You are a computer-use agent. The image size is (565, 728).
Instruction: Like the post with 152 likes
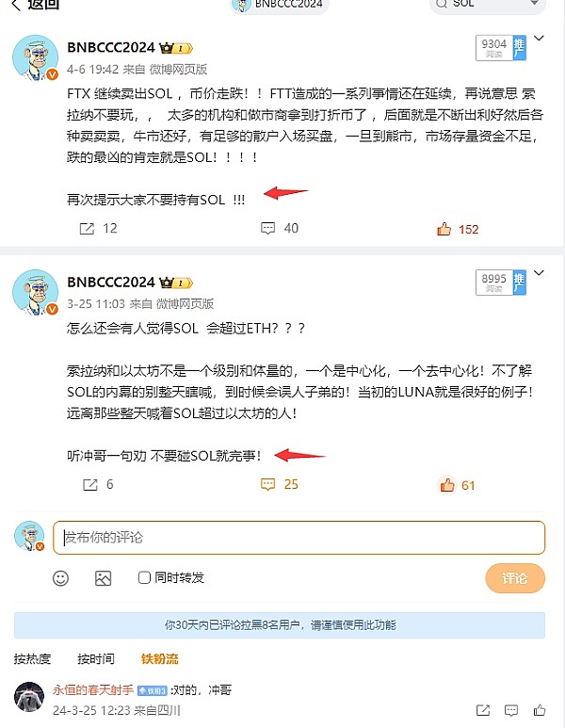point(444,229)
